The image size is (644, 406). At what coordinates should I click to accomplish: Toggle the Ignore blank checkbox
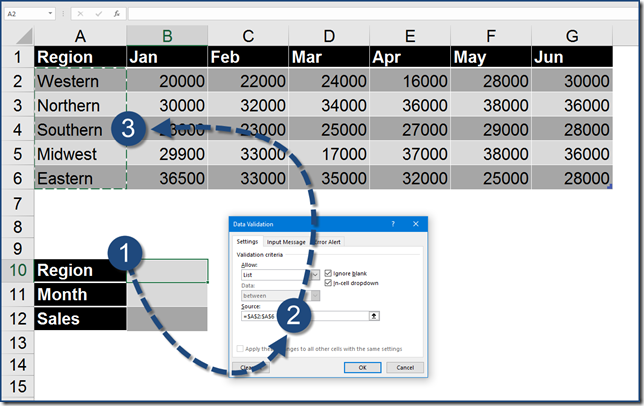[x=329, y=273]
